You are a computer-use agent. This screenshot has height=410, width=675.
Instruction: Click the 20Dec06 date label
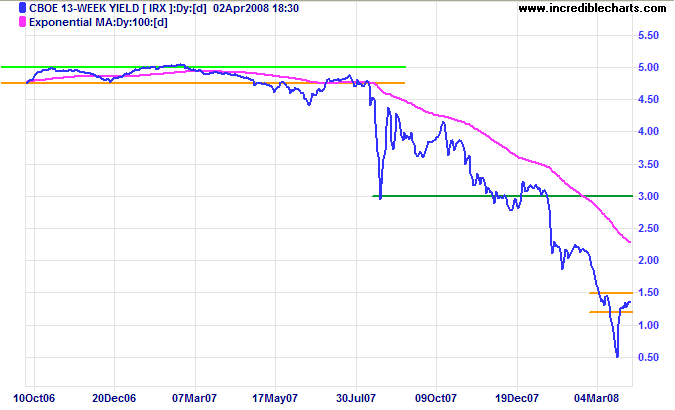(x=114, y=398)
